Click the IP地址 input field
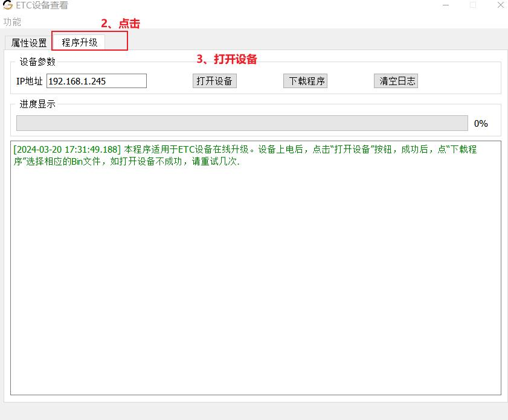The image size is (508, 420). coord(97,81)
